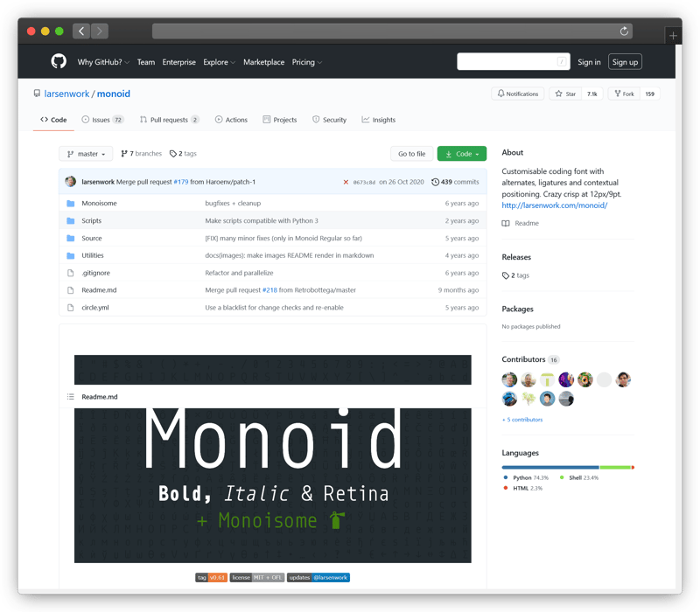The height and width of the screenshot is (612, 700).
Task: Click the Readme.md file icon in the file list
Action: 70,290
